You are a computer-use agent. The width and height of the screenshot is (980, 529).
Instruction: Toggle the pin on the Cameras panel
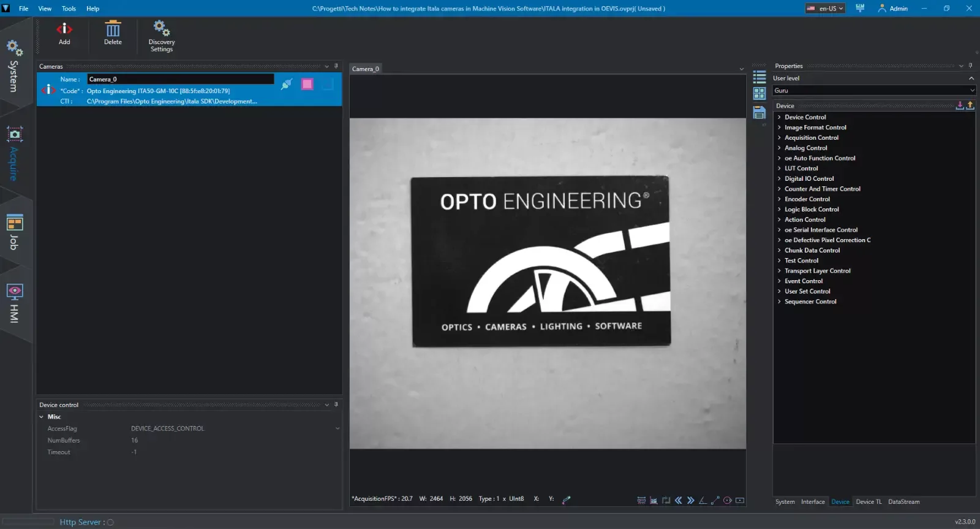click(336, 66)
